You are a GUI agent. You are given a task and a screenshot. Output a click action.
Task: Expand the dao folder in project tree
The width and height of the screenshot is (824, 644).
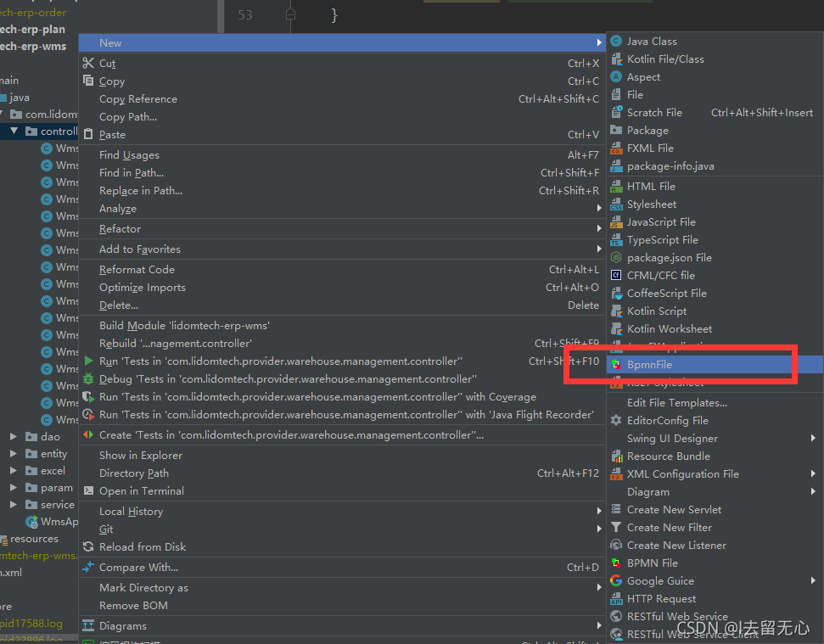coord(14,436)
